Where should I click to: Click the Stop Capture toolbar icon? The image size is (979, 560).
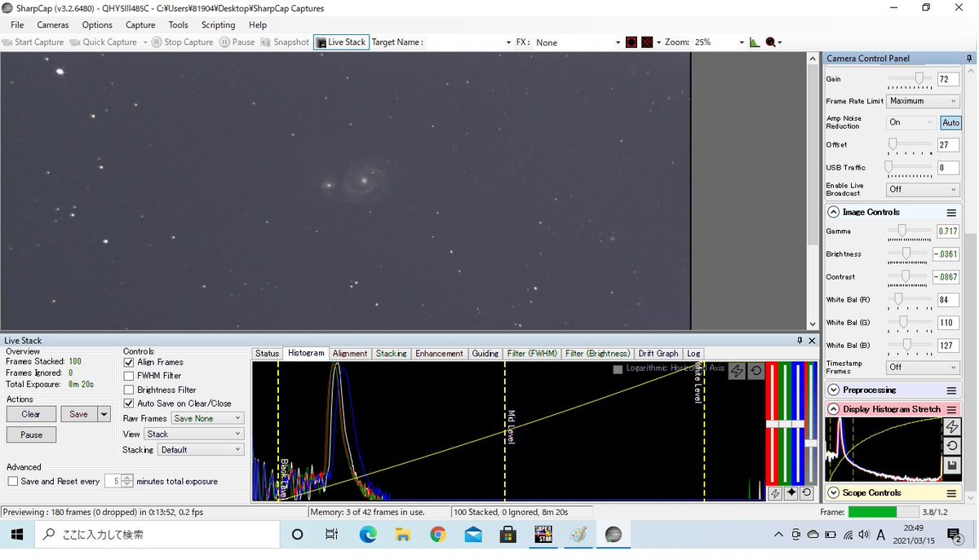coord(157,42)
